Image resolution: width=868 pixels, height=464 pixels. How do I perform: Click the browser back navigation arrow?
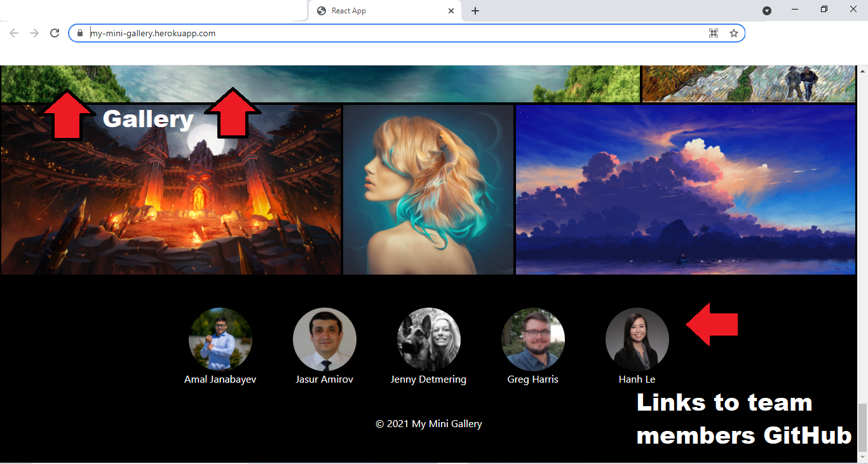click(x=13, y=32)
